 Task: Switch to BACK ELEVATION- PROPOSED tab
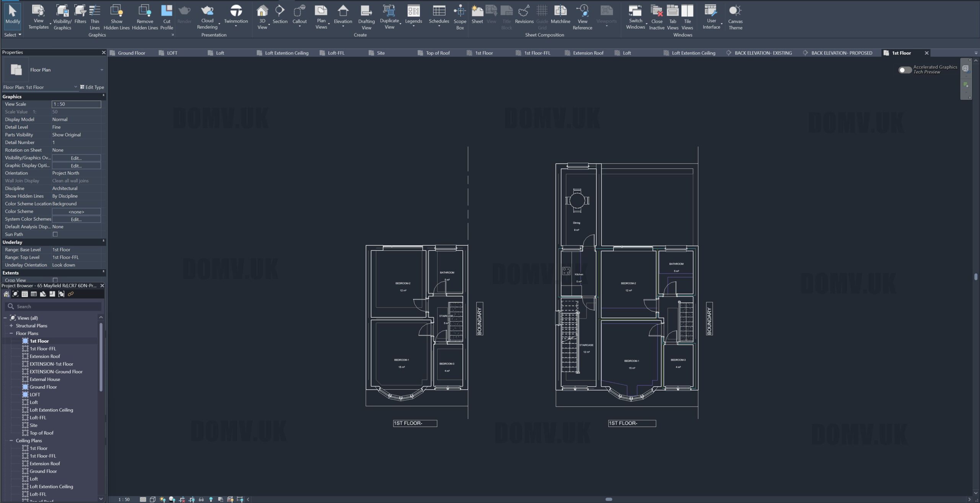point(841,53)
